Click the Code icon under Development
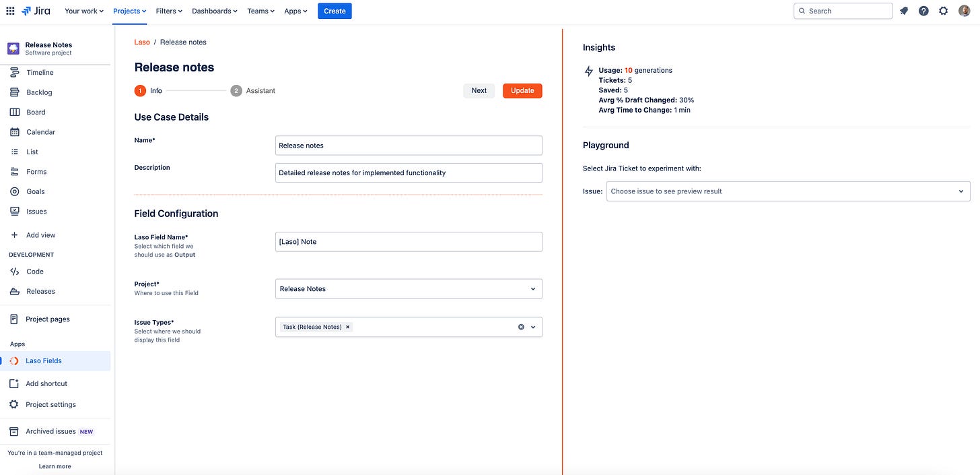Viewport: 980px width, 475px height. [14, 272]
